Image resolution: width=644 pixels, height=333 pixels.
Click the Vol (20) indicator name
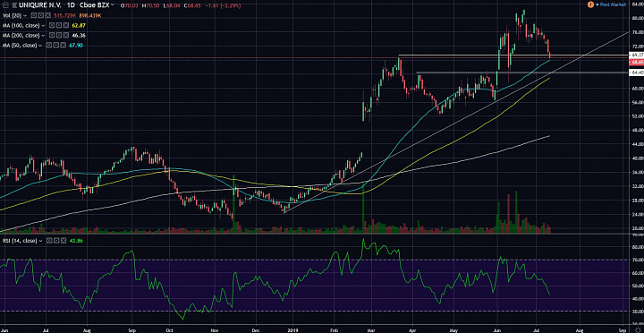point(12,15)
